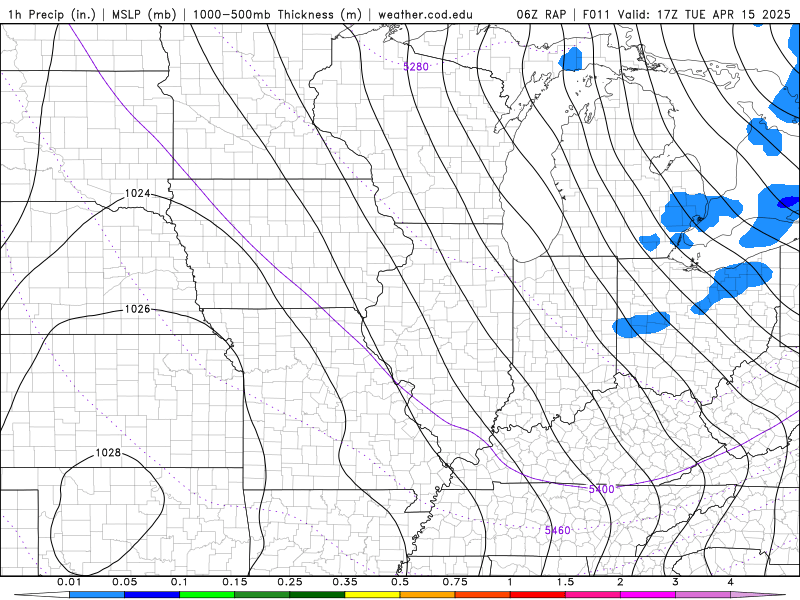Select the dark blue 0.05 precipitation swatch

152,595
